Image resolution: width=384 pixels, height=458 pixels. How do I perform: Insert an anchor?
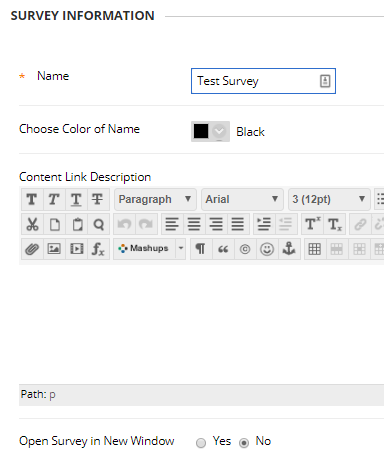pyautogui.click(x=289, y=249)
